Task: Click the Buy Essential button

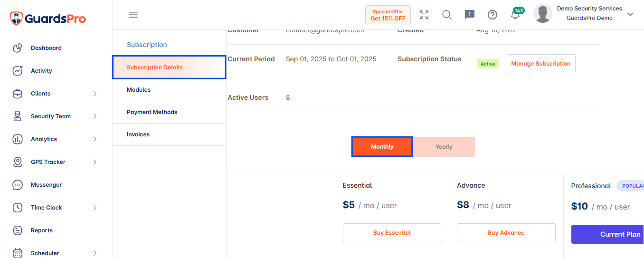Action: point(392,233)
